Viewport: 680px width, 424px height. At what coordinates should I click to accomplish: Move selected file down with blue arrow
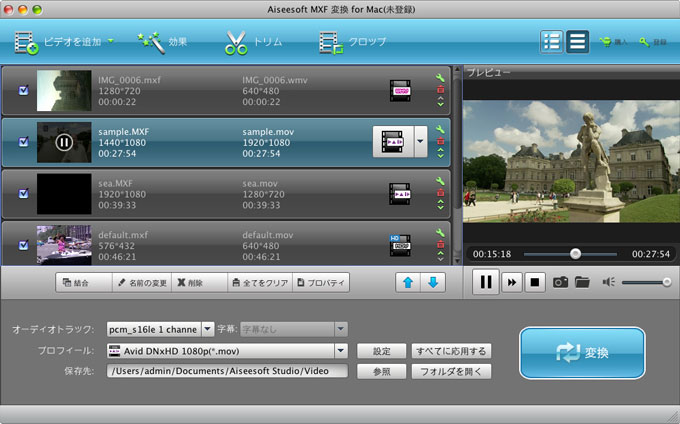pyautogui.click(x=432, y=282)
